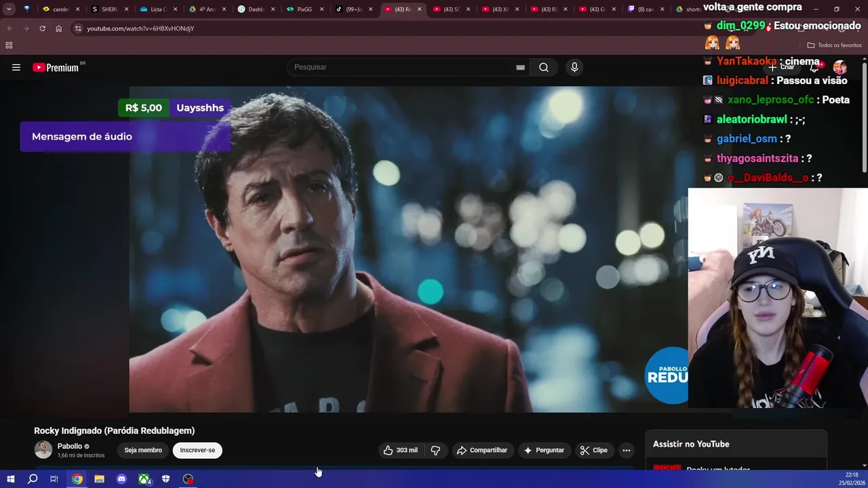Close the SHEIN tab

pyautogui.click(x=126, y=9)
